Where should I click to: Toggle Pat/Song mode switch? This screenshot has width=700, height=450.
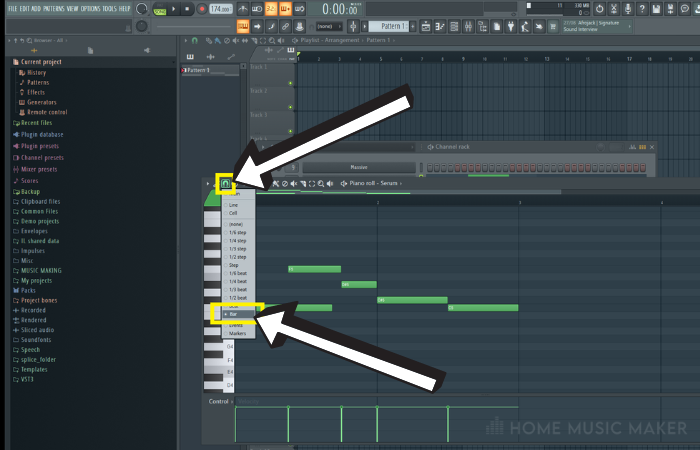[x=159, y=9]
